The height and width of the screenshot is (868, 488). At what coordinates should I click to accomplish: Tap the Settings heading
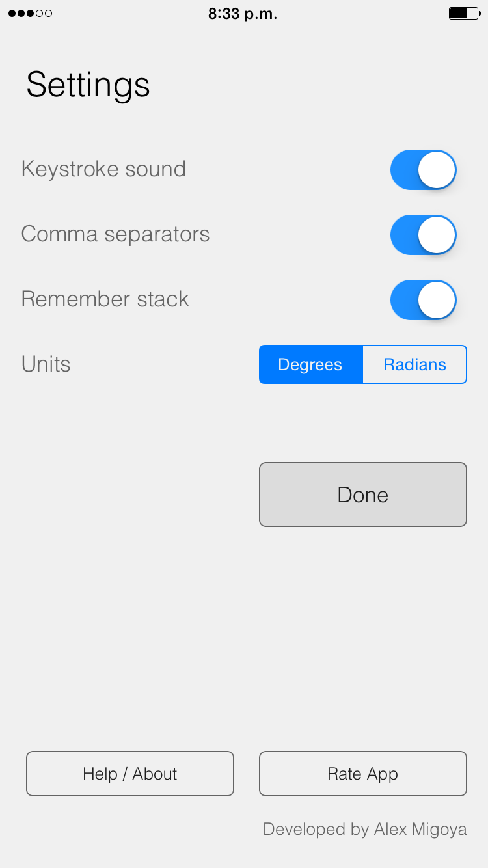tap(88, 85)
